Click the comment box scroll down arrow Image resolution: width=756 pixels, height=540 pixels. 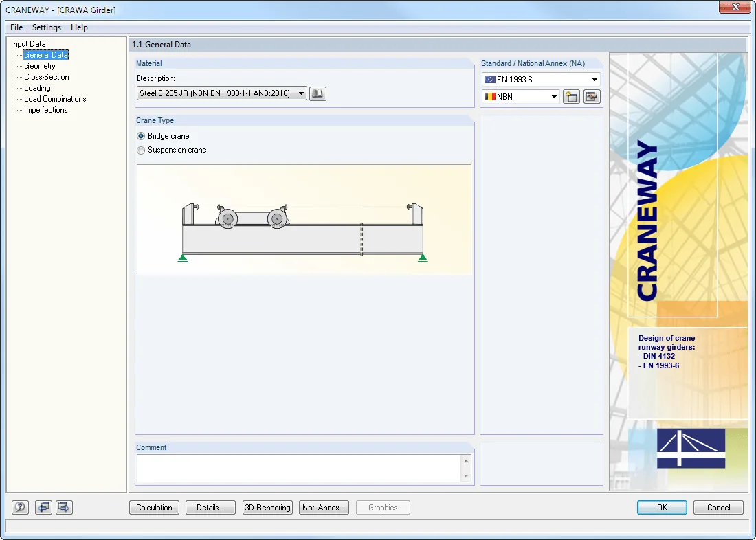(x=466, y=476)
